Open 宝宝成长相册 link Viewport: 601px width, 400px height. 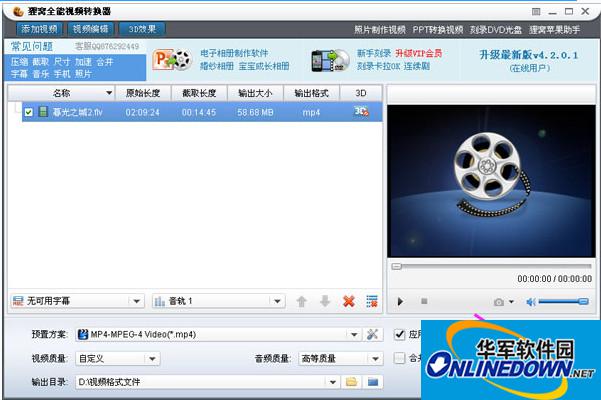coord(264,66)
